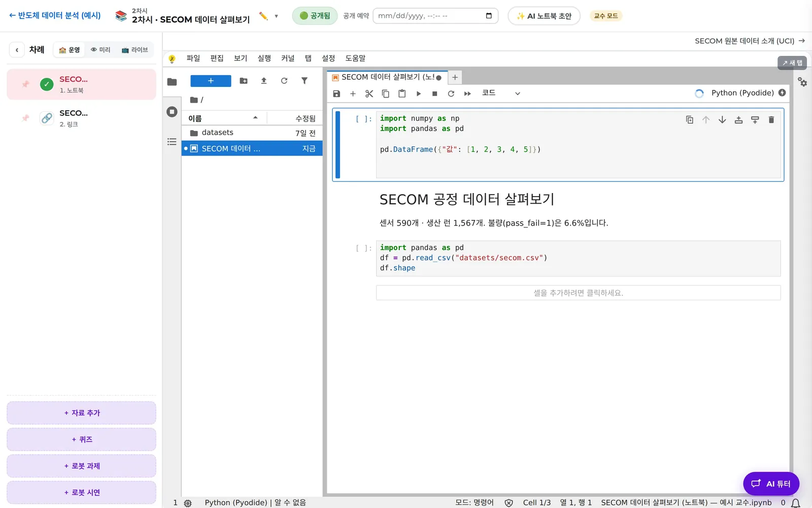Move the active cell down arrow
This screenshot has width=812, height=508.
coord(722,120)
